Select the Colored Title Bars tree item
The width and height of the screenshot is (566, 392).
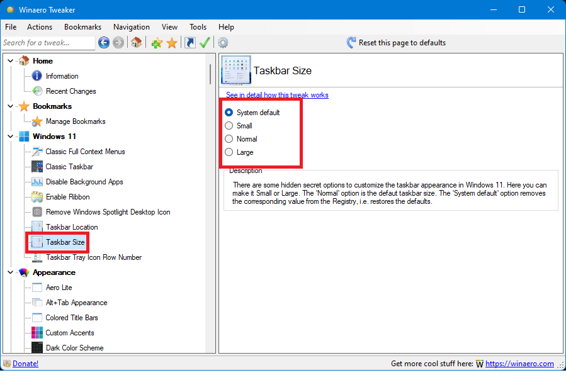72,318
